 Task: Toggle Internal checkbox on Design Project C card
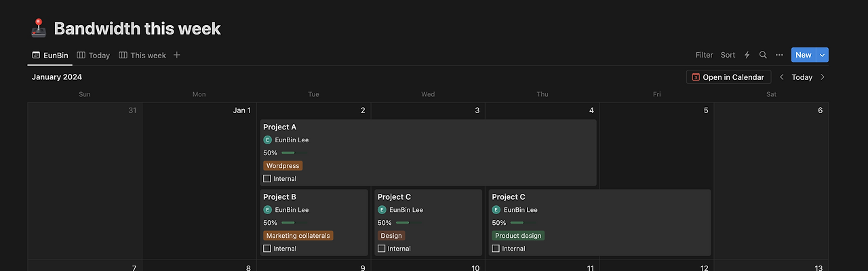tap(382, 249)
